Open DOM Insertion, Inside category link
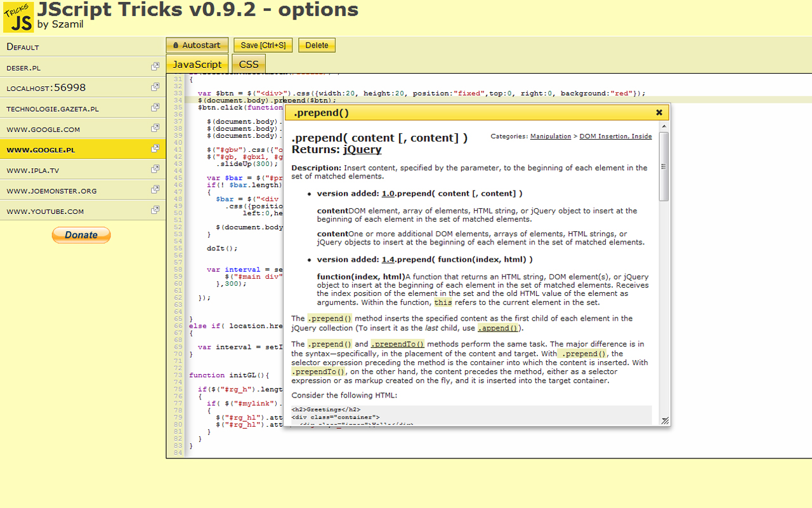Viewport: 812px width, 508px height. pos(615,136)
